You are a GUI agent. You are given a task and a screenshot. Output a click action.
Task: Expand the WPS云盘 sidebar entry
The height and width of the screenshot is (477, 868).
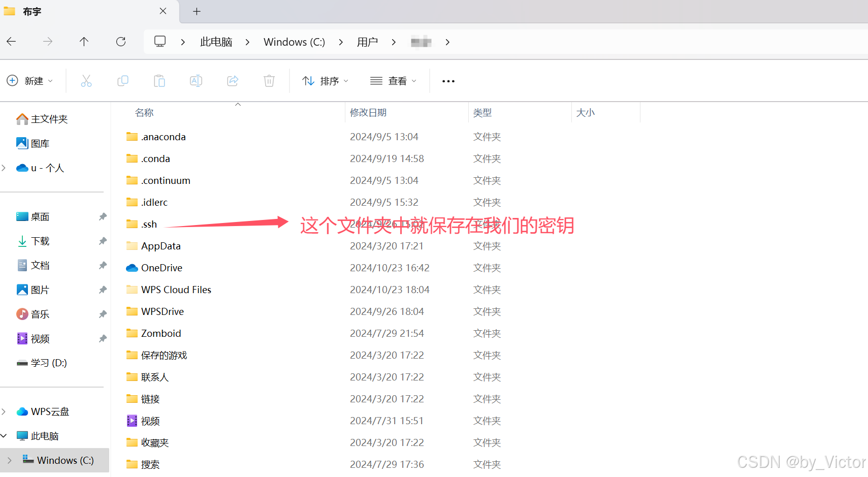[x=4, y=411]
